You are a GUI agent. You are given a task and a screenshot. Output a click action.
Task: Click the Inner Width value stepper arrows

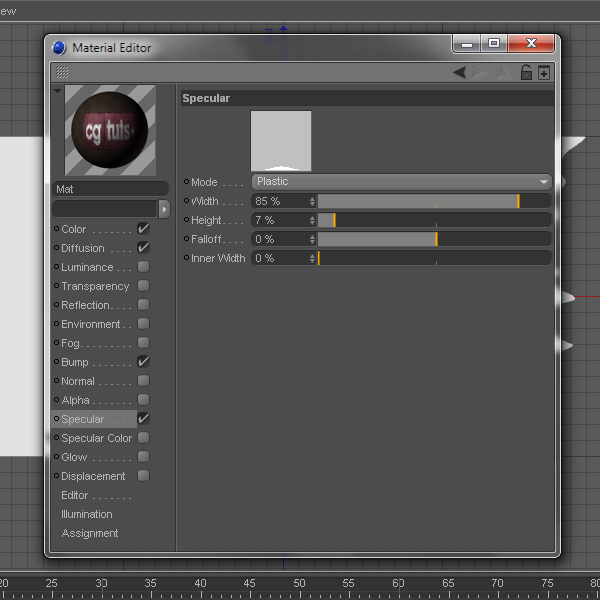pos(312,258)
